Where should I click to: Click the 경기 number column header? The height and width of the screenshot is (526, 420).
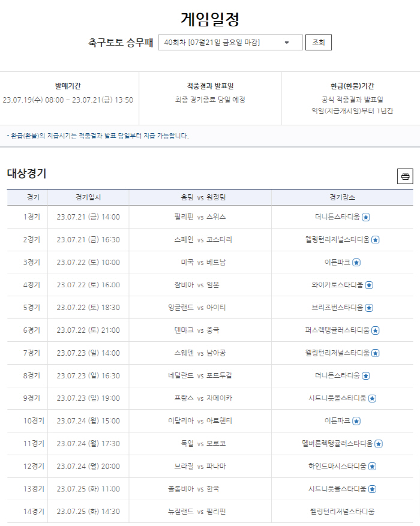33,197
